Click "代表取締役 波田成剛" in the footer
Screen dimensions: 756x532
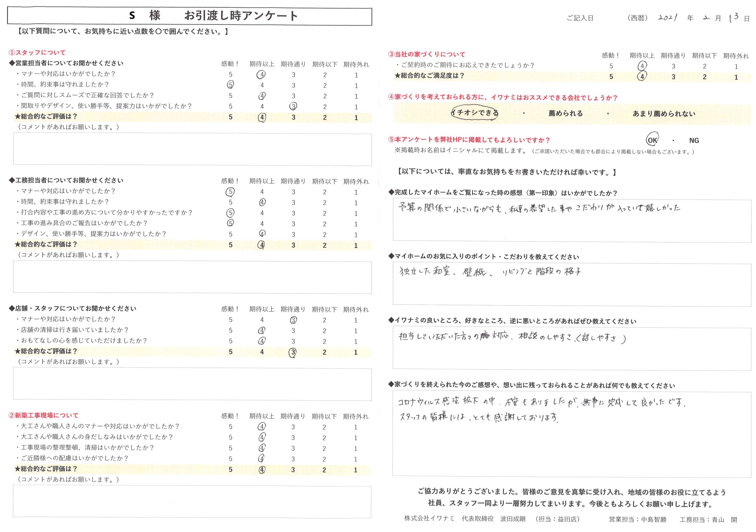coord(493,518)
